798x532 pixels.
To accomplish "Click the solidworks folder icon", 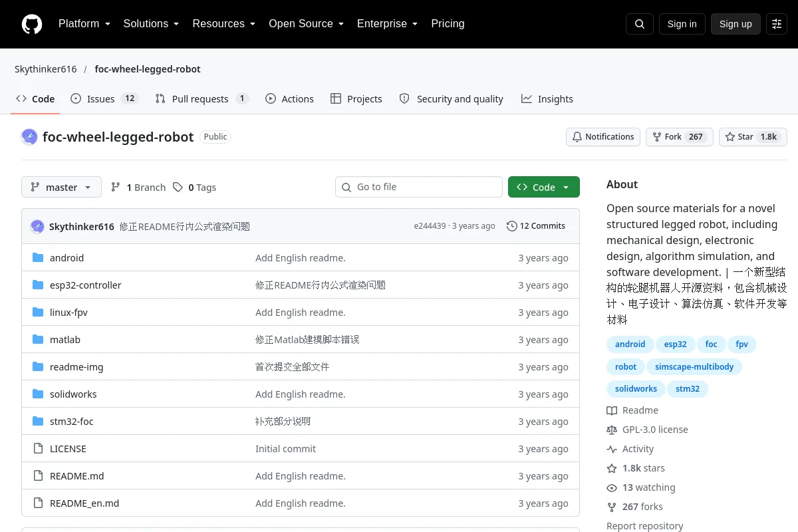I will (38, 394).
